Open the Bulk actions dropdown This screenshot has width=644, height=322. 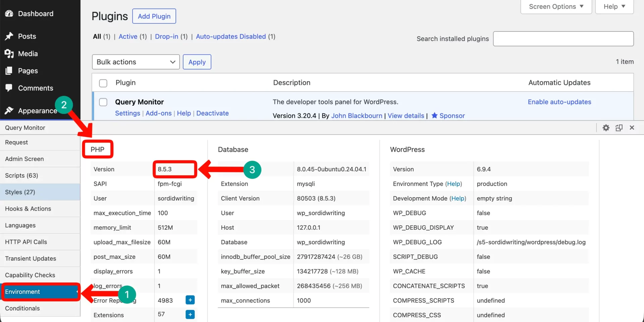coord(136,62)
